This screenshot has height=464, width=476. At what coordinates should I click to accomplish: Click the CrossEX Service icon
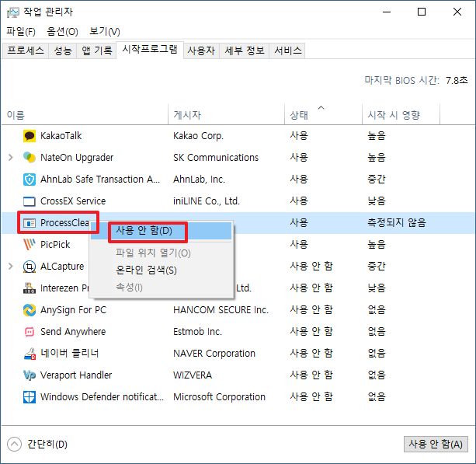30,201
